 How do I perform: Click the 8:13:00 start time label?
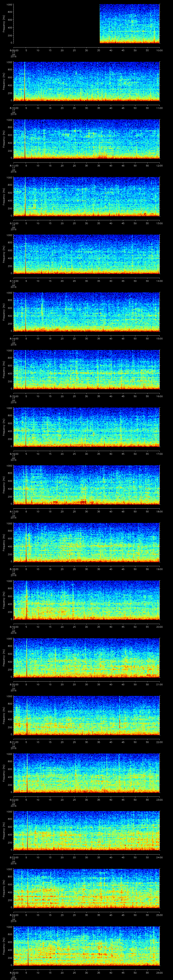pos(14,281)
